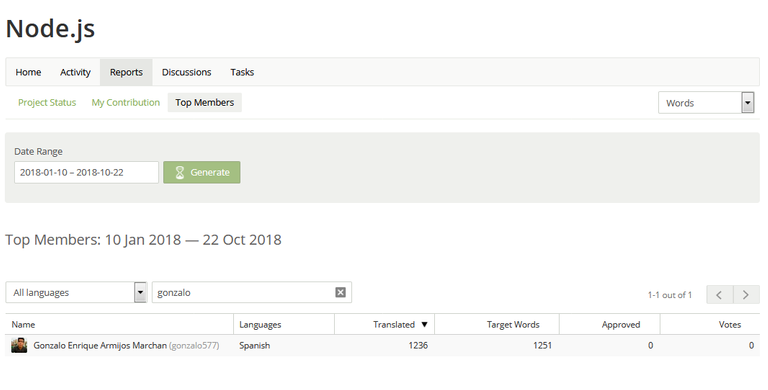Sort by the Target Words column
Image resolution: width=768 pixels, height=390 pixels.
[x=513, y=324]
